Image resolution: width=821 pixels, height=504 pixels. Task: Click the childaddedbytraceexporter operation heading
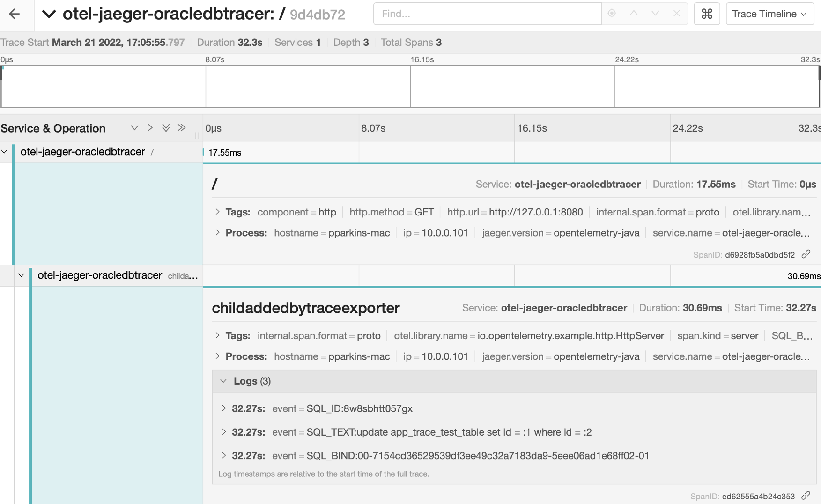[306, 308]
